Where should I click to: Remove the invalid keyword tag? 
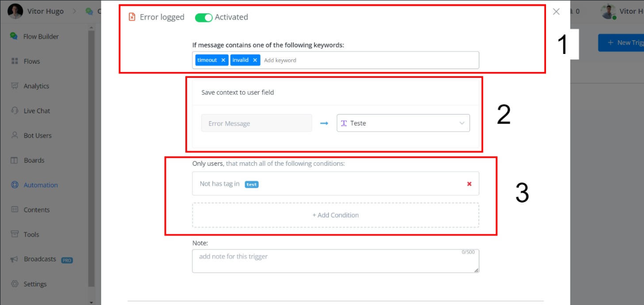(x=255, y=60)
